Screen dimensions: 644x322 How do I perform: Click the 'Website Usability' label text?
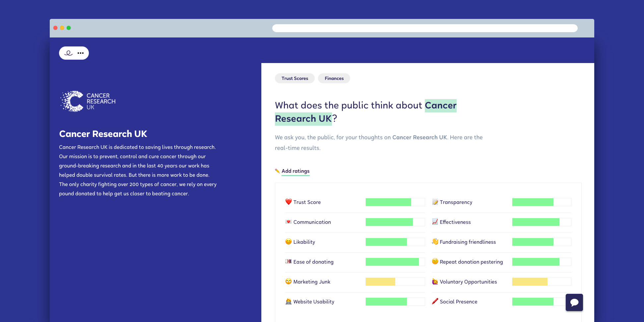[x=314, y=302]
